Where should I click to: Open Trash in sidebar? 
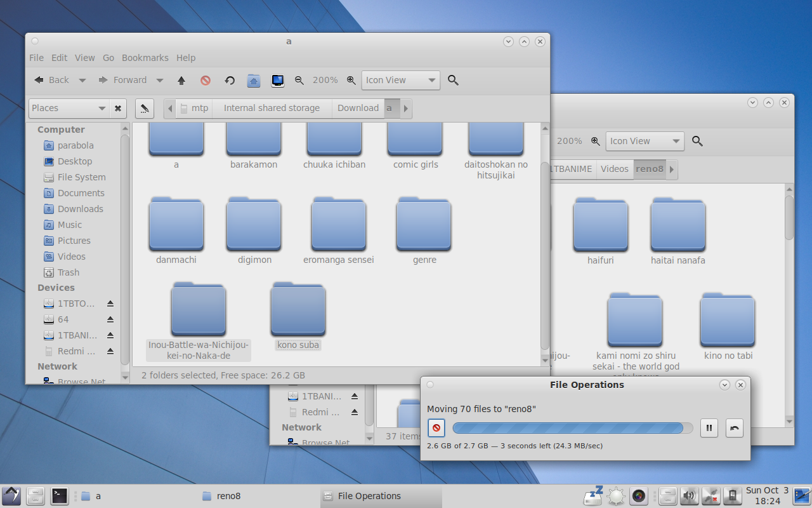[x=69, y=272]
